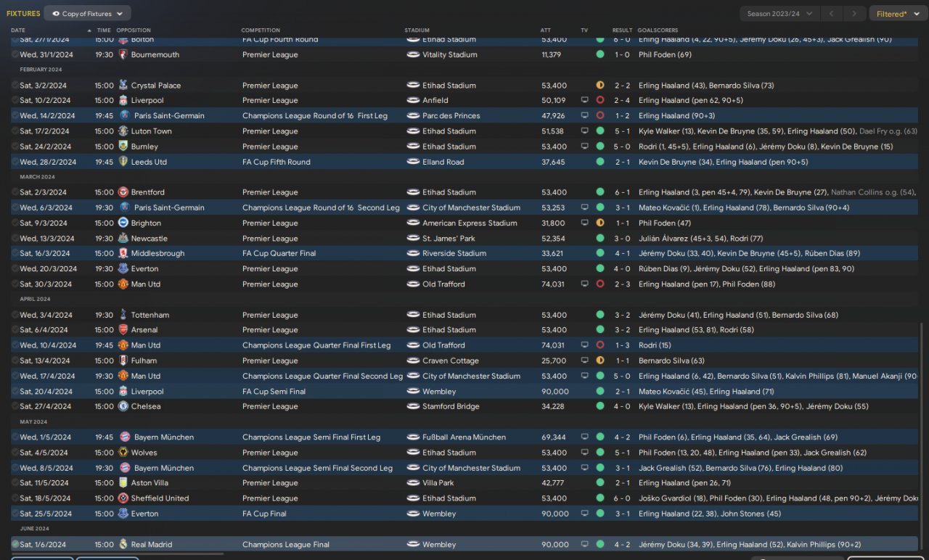Click the Bournemouth club badge

pos(123,54)
